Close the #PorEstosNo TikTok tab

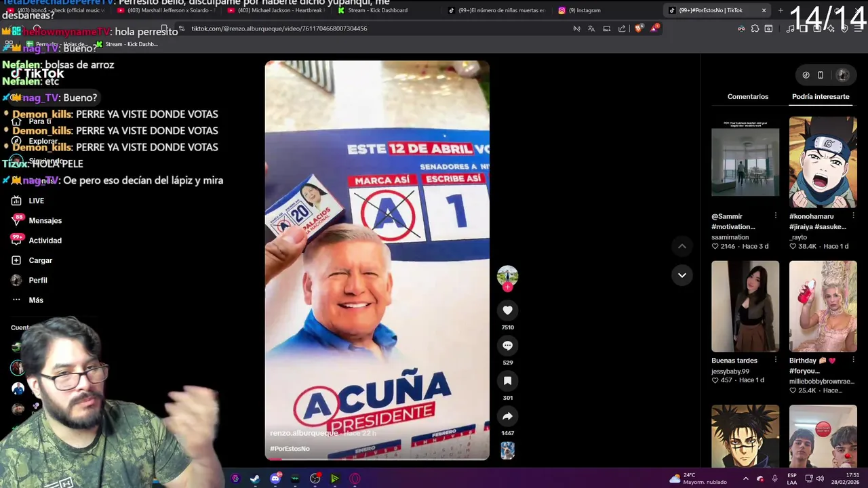click(764, 10)
